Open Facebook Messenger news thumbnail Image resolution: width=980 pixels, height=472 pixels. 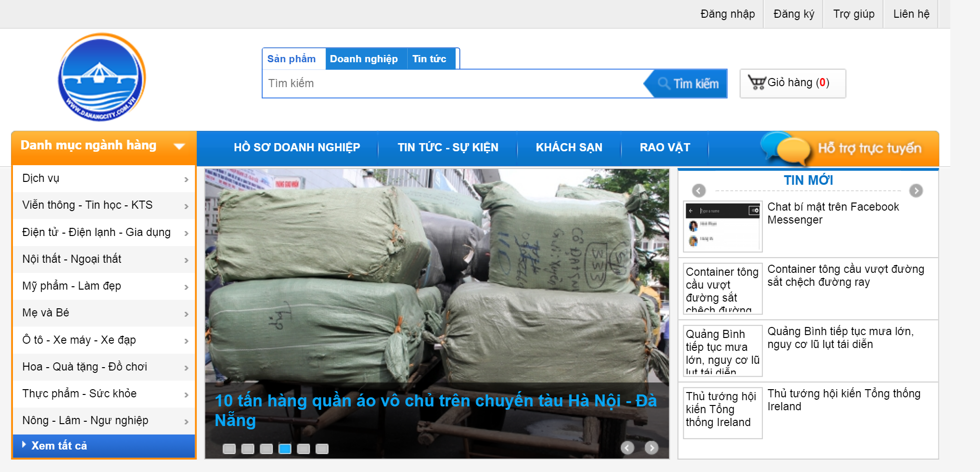click(723, 226)
